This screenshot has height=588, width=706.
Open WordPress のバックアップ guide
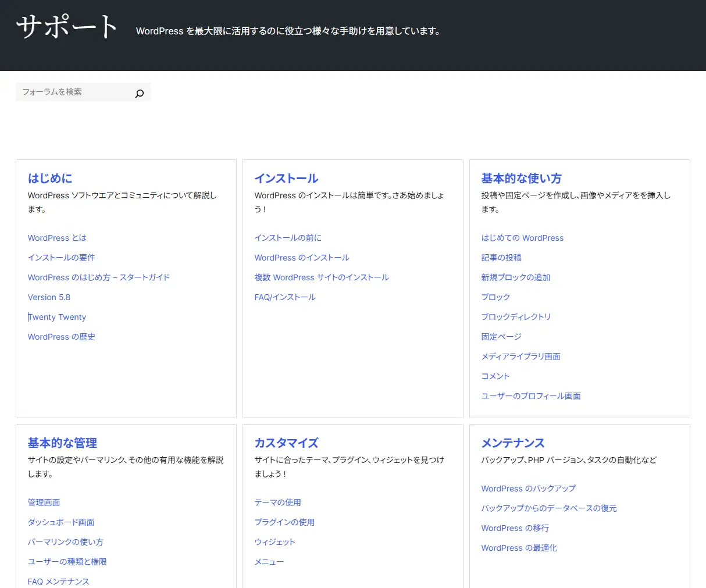click(x=528, y=489)
